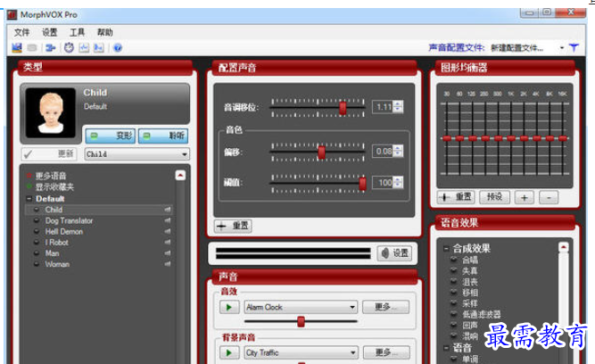Enable the 采样 (sampling) effect

pos(453,303)
